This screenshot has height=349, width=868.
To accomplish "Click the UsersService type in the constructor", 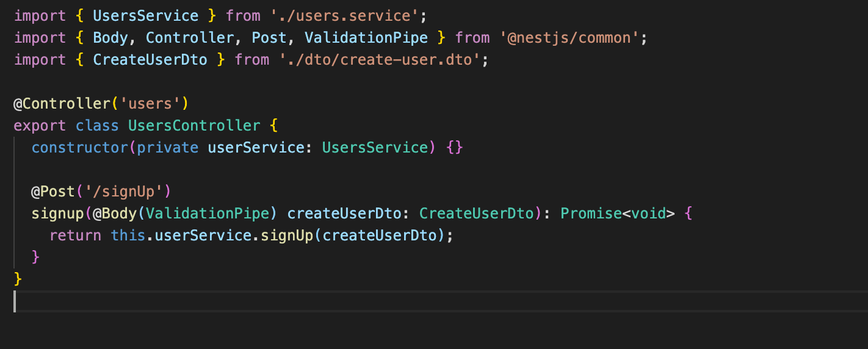I will coord(375,147).
